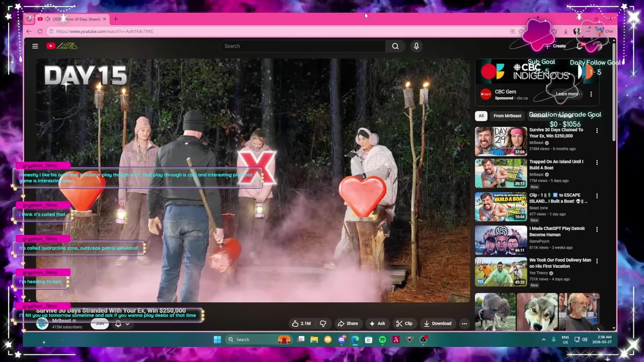Open more actions ellipsis beside Download
Viewport: 644px width, 362px height.
click(464, 323)
